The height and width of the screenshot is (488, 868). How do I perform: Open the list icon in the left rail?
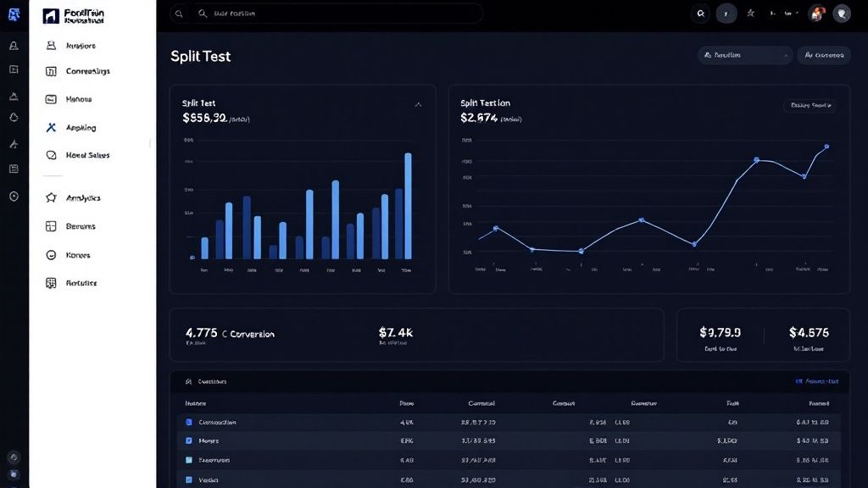tap(14, 169)
